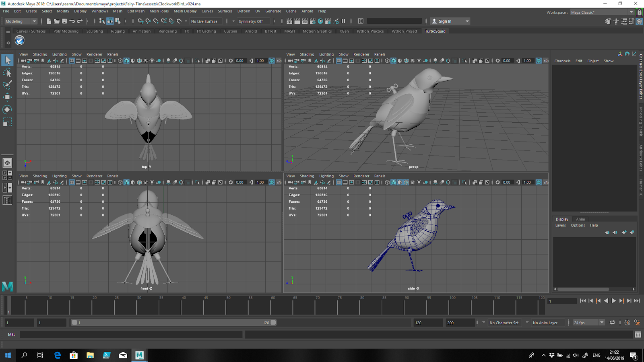Click the No Character Set button
This screenshot has width=644, height=362.
pos(504,322)
